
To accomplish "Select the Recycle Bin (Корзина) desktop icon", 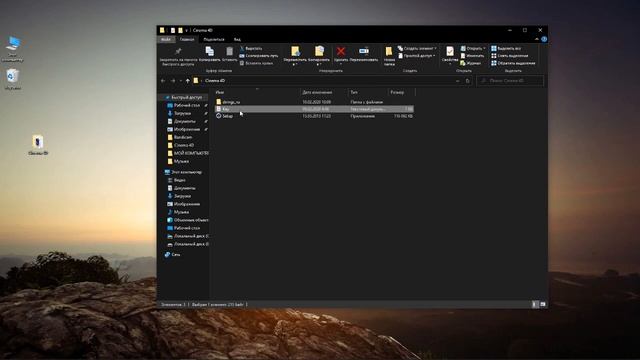I will [x=13, y=79].
